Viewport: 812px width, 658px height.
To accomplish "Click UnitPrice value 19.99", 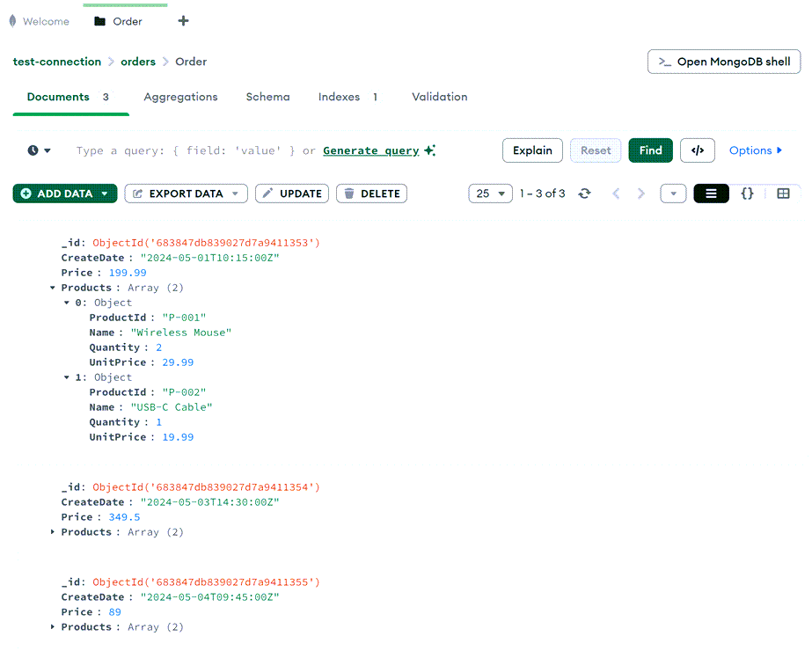I will pyautogui.click(x=178, y=437).
